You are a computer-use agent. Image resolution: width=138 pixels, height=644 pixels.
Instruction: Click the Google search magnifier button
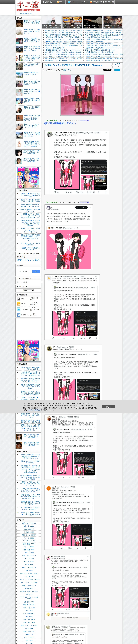[36, 271]
